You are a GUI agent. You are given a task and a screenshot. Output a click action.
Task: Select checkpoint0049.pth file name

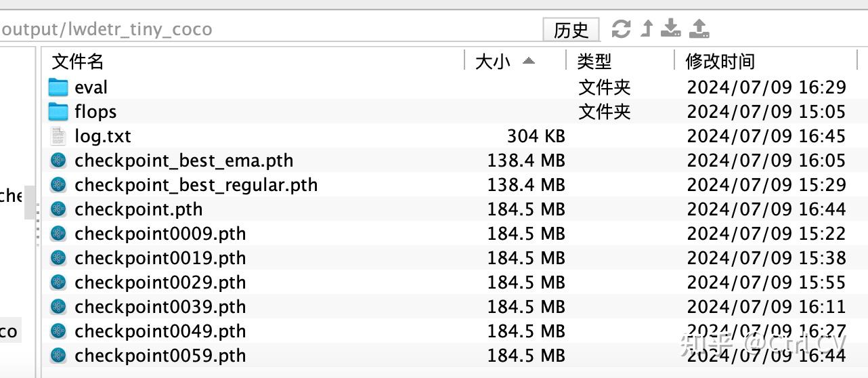pos(160,331)
